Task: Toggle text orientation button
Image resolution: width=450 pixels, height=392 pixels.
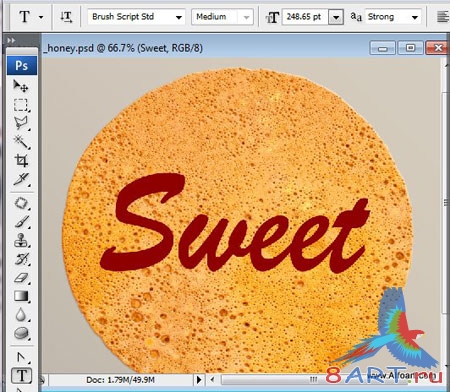Action: pyautogui.click(x=66, y=17)
